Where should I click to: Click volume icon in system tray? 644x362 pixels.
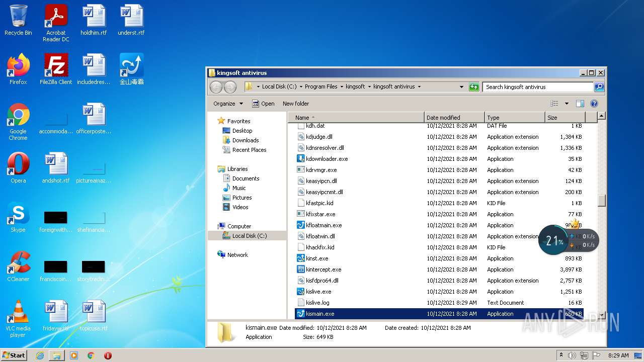572,355
